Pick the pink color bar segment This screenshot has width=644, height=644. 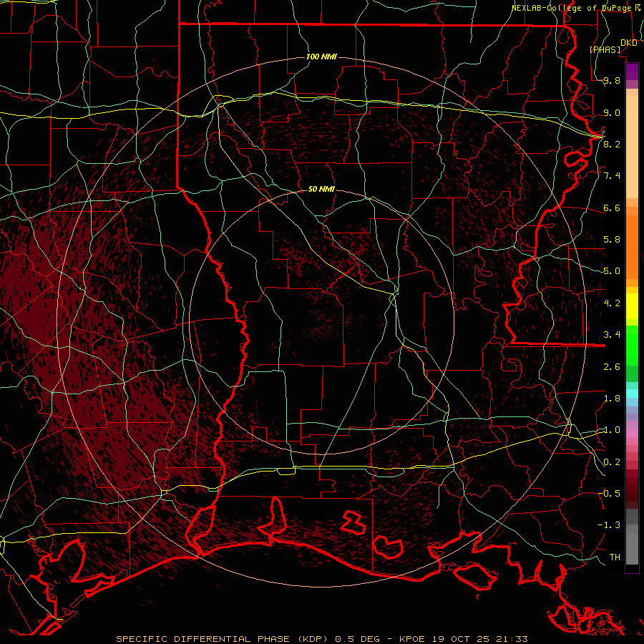(x=632, y=434)
